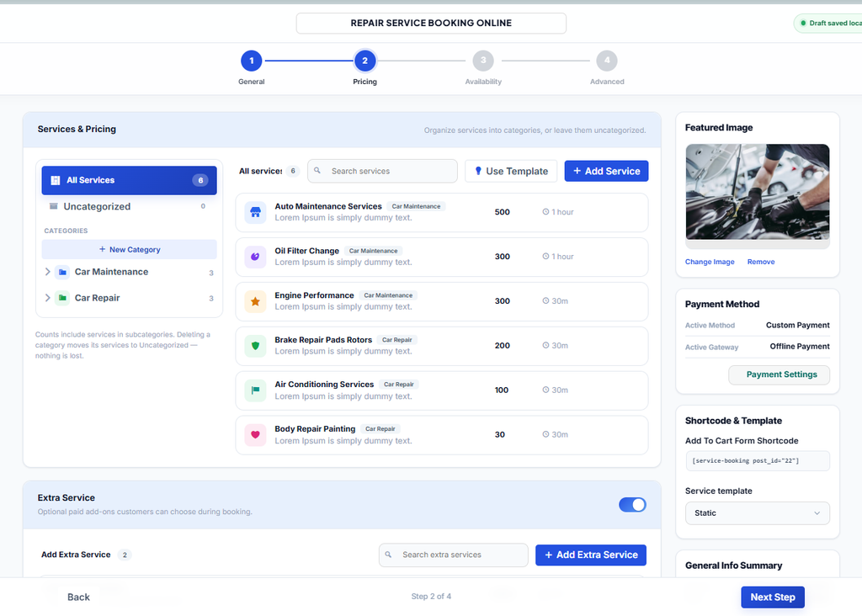Click the magnifier icon in Search services

317,170
